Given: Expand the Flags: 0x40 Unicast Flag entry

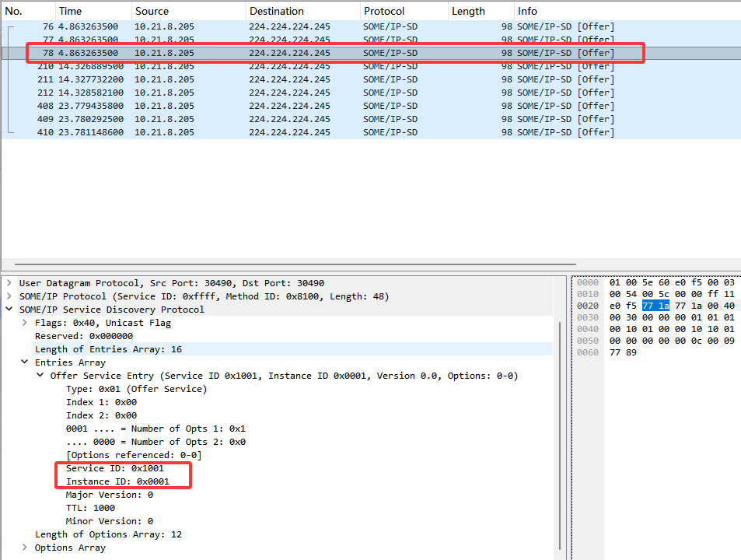Looking at the screenshot, I should pyautogui.click(x=25, y=323).
